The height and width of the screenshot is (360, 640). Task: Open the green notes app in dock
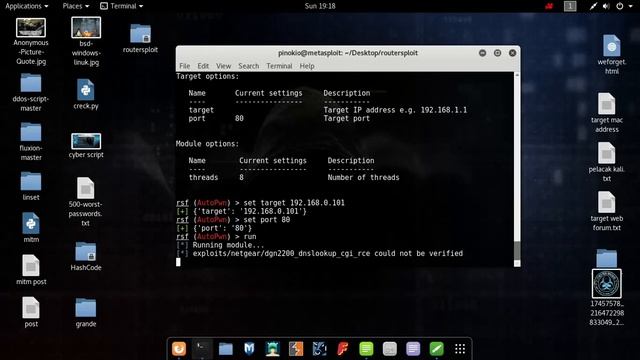tap(366, 349)
